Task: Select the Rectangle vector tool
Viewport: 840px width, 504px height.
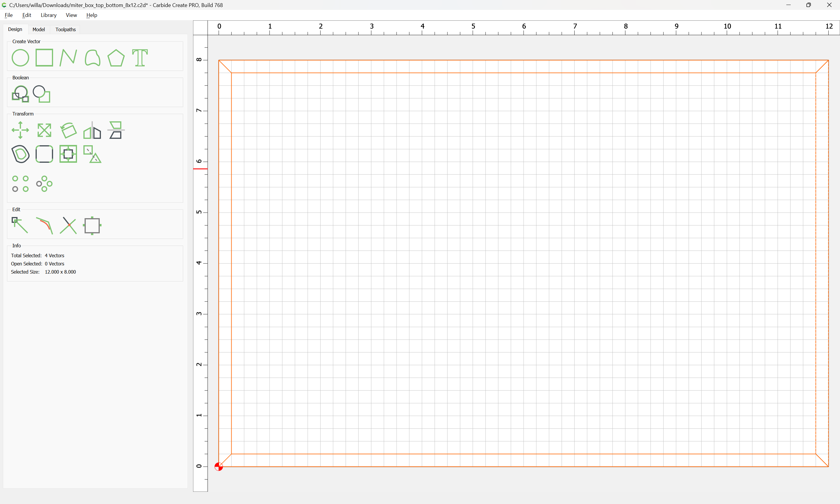Action: (44, 58)
